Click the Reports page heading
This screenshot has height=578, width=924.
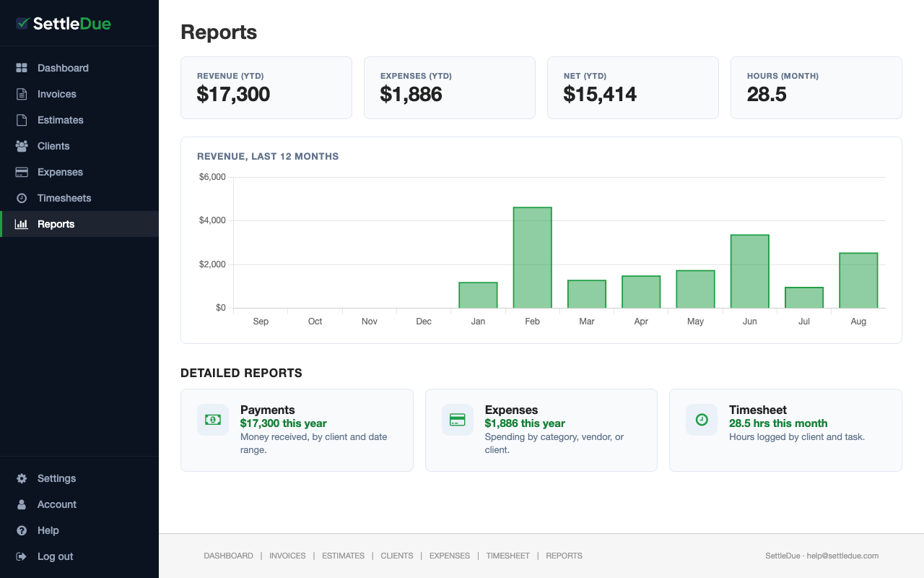(219, 33)
